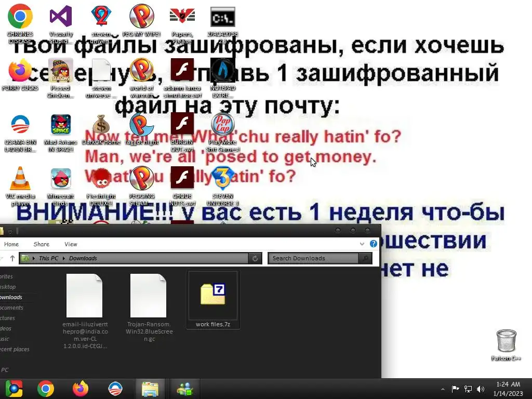Click the File Explorer taskbar button
Viewport: 532px width, 399px height.
click(x=150, y=389)
